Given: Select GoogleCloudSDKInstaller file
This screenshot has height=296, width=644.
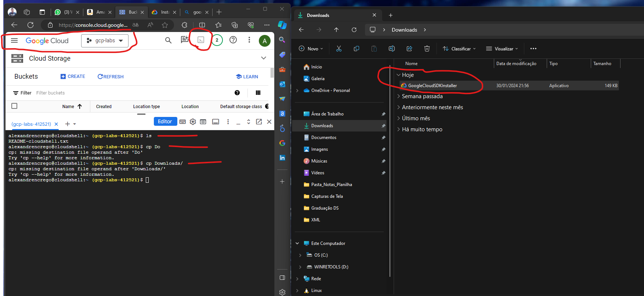Looking at the screenshot, I should [x=509, y=86].
